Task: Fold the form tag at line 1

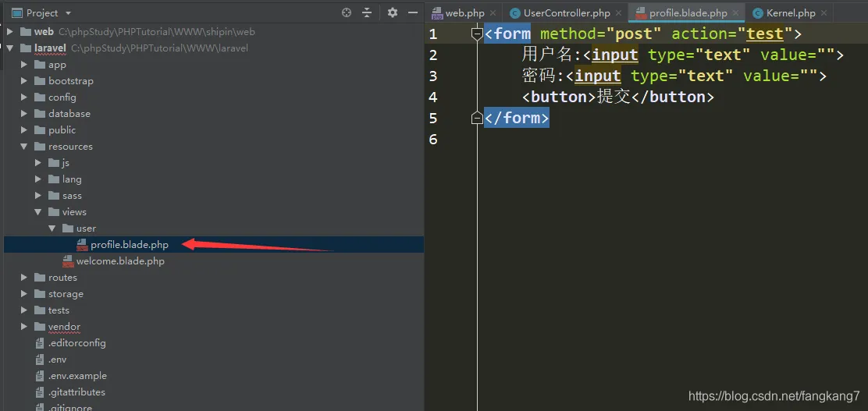Action: [477, 34]
